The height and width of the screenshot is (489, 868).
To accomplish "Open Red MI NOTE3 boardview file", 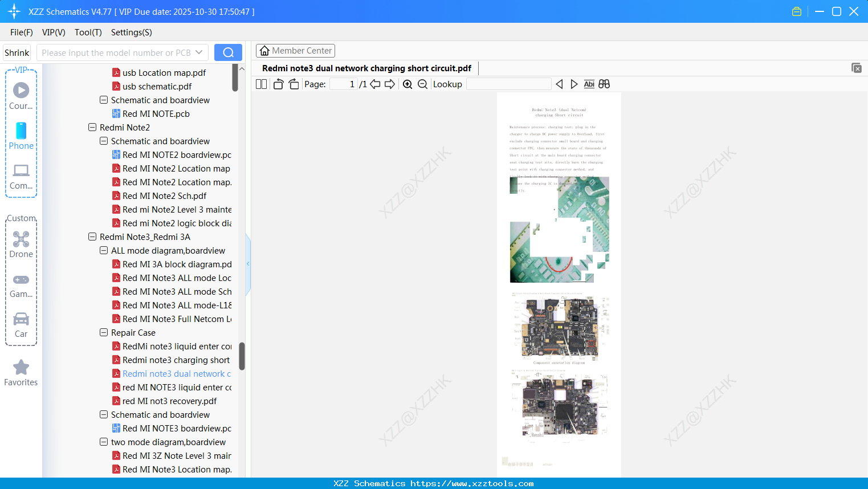I will 177,428.
